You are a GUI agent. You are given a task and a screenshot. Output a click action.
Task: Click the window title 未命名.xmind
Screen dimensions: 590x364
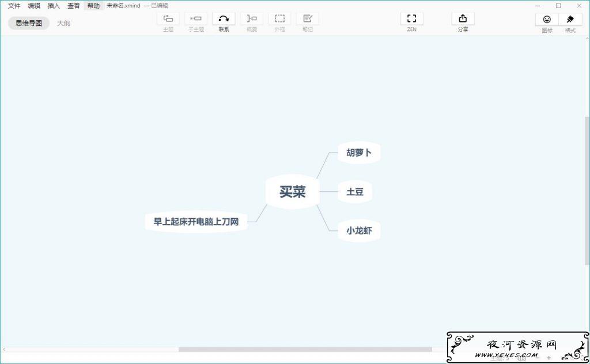(x=123, y=6)
